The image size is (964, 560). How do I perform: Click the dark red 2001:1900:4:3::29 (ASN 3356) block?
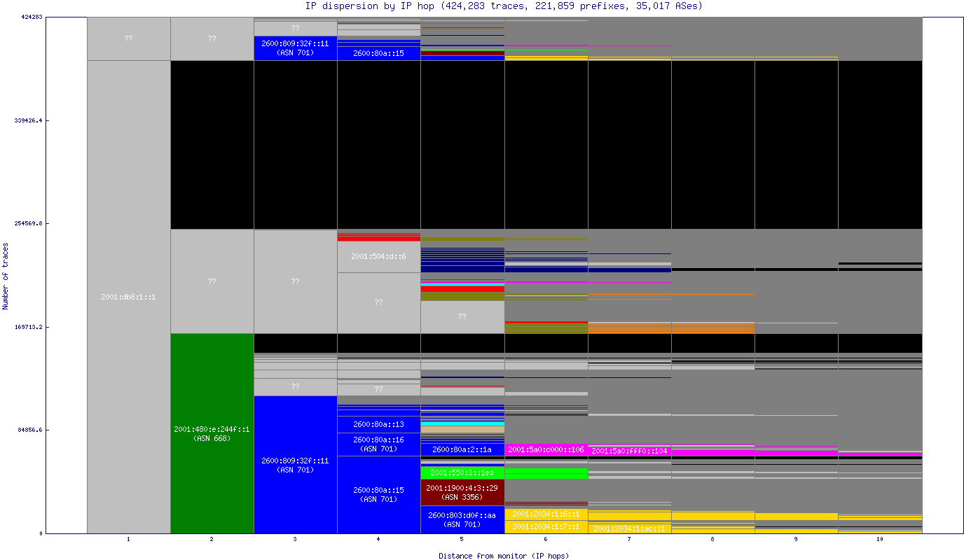(x=462, y=492)
